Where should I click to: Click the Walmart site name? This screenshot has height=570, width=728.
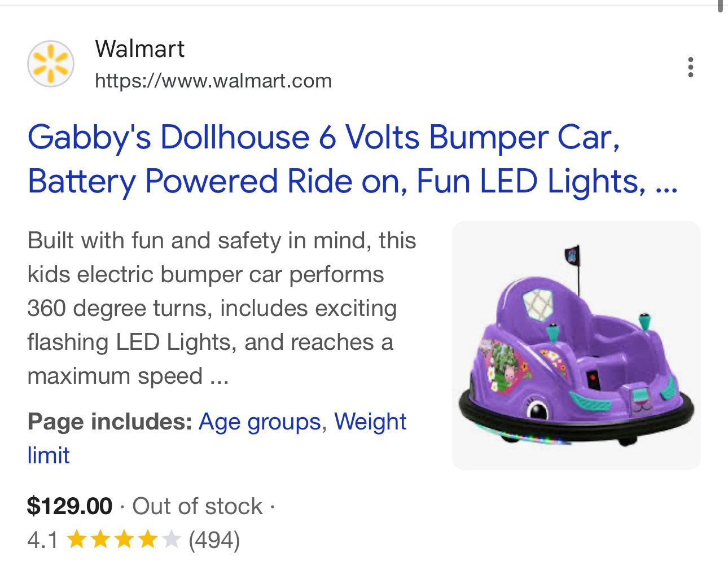tap(139, 50)
